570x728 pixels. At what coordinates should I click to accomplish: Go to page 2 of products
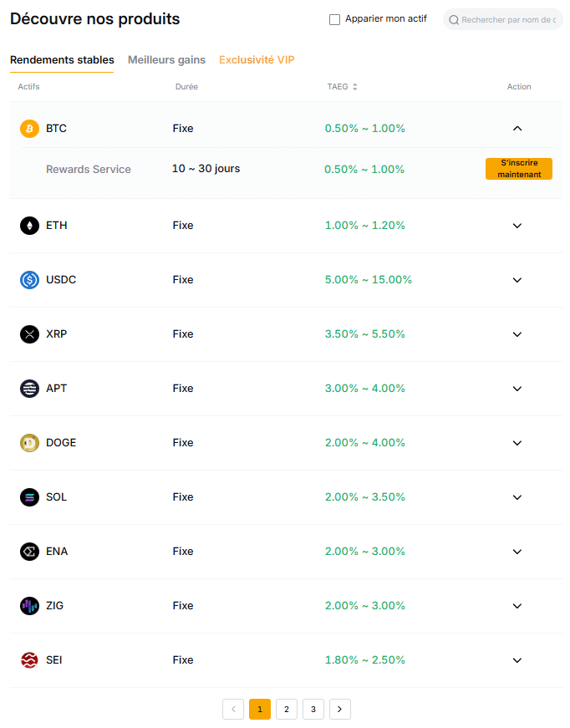pyautogui.click(x=286, y=709)
